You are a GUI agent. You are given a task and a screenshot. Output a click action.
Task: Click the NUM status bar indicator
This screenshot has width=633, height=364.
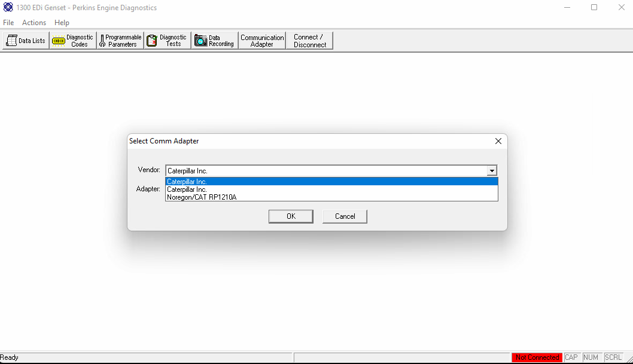[x=591, y=357]
